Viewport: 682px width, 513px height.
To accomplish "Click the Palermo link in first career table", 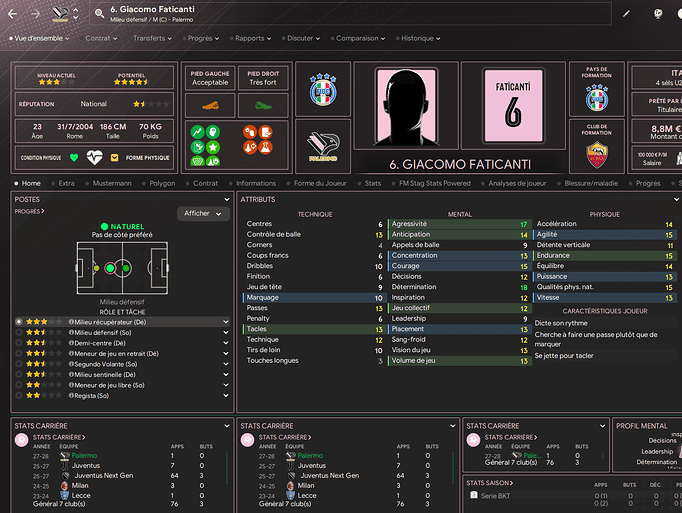I will point(84,456).
